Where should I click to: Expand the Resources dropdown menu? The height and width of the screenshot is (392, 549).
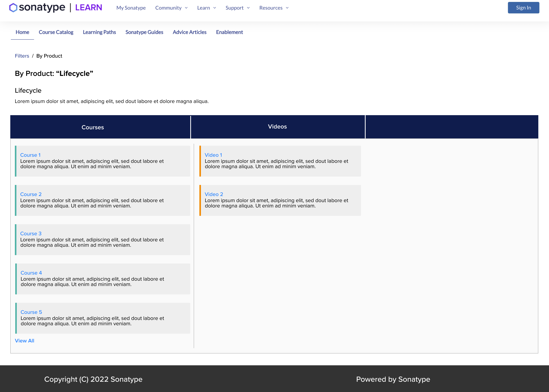pos(274,8)
